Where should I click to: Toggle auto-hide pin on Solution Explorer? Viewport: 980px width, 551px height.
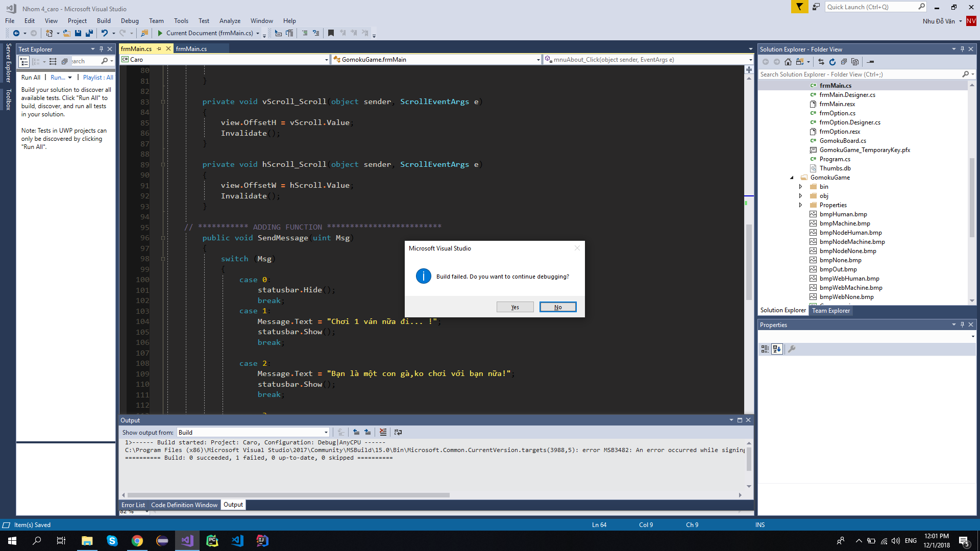point(962,49)
